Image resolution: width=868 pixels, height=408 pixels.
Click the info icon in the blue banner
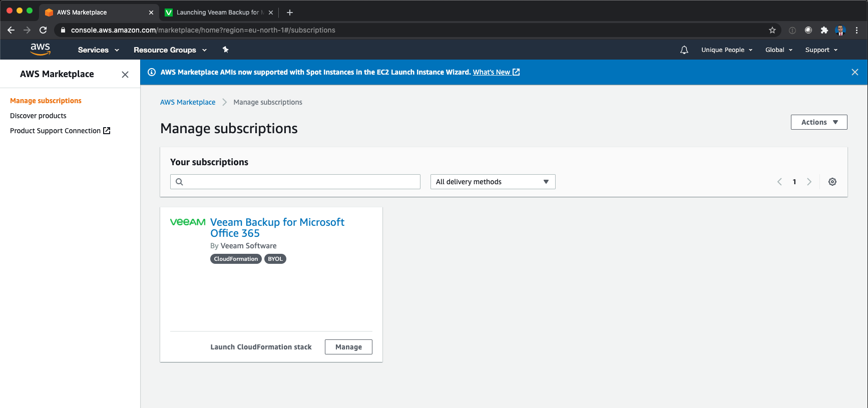[152, 72]
